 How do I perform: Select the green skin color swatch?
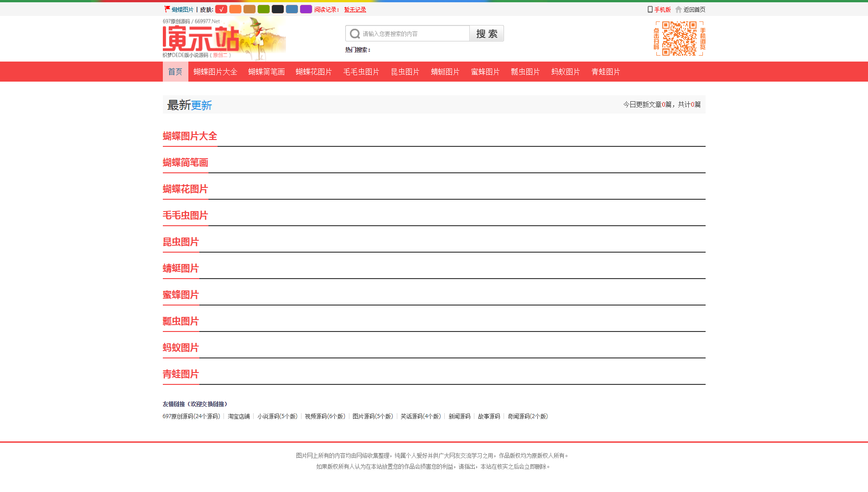pos(264,9)
